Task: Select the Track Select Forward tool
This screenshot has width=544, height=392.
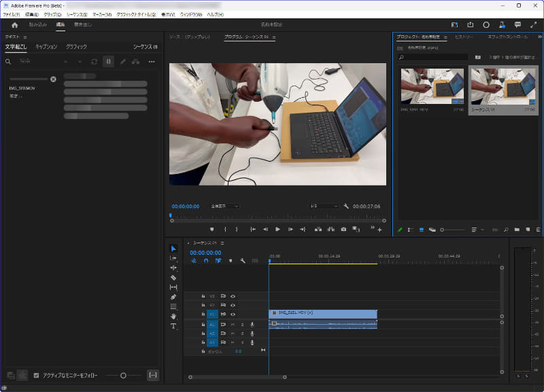Action: tap(174, 257)
